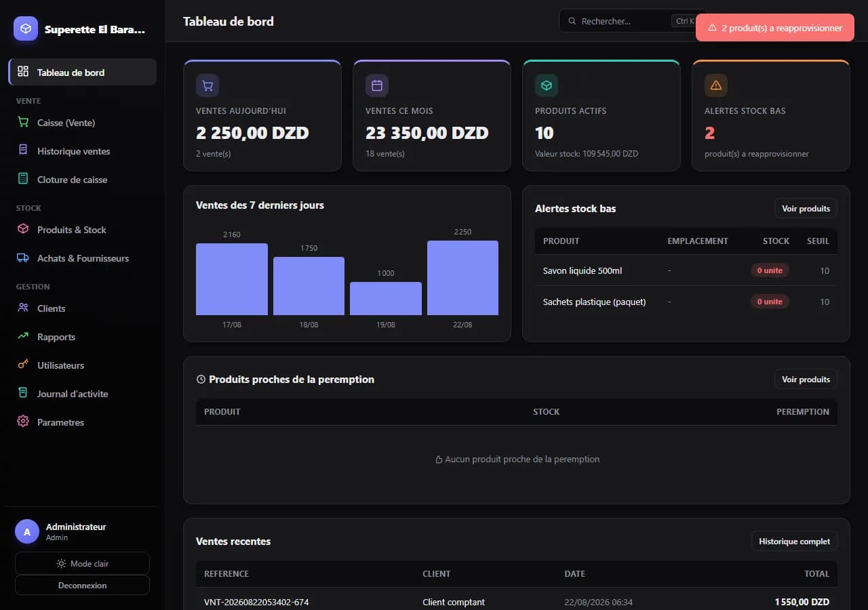Click the Clients people icon
This screenshot has height=610, width=868.
(23, 308)
